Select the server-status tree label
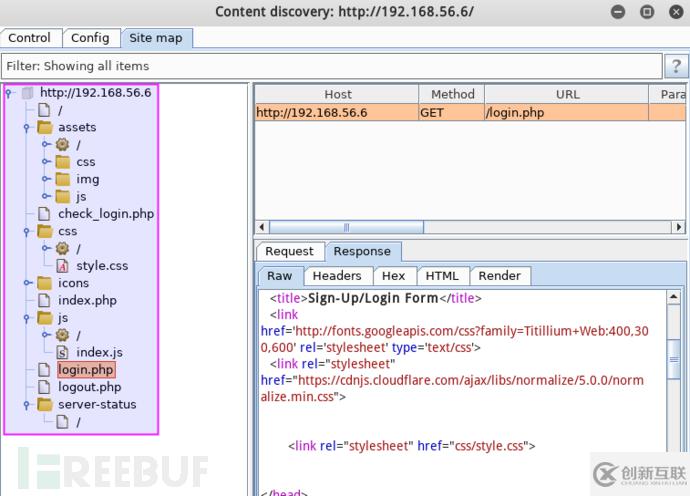690x496 pixels. [x=97, y=404]
